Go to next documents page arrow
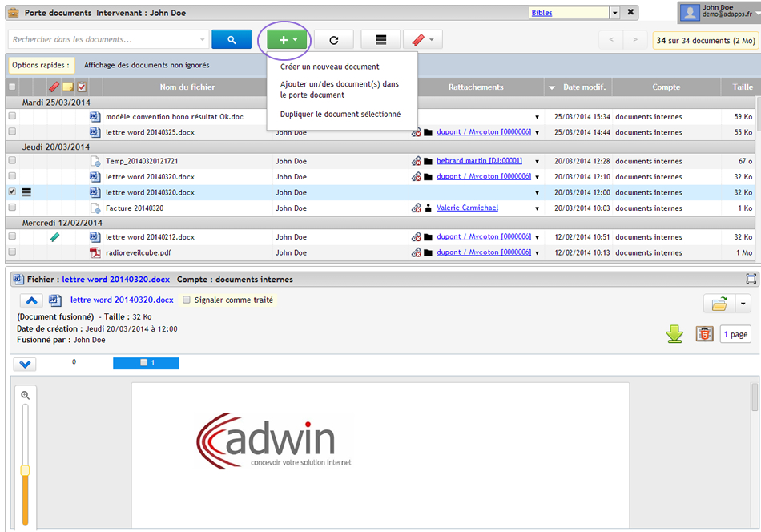 [x=635, y=40]
